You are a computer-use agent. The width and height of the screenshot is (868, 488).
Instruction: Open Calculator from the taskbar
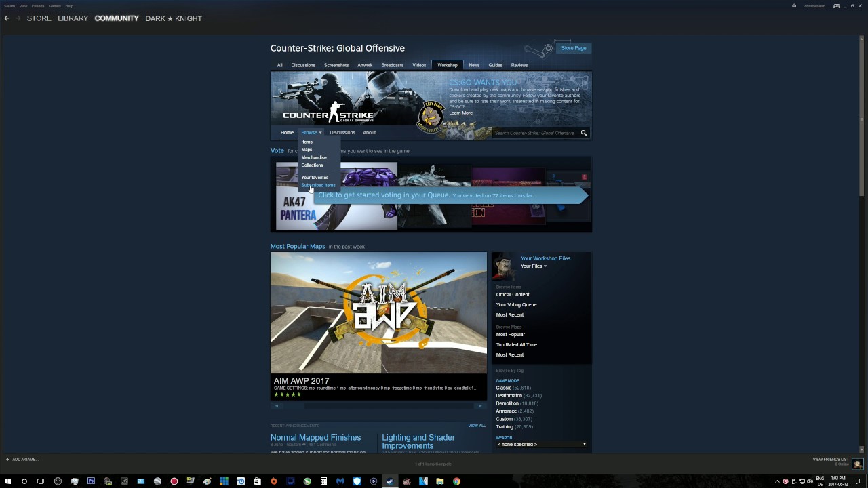click(323, 481)
